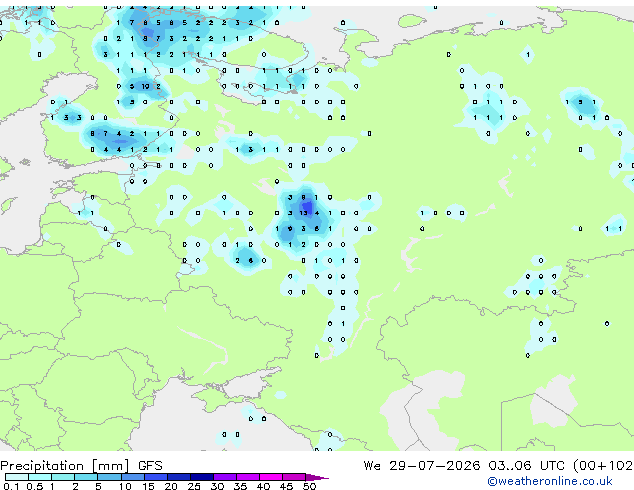This screenshot has width=634, height=490.
Task: Click the legend label '30'
Action: [217, 486]
